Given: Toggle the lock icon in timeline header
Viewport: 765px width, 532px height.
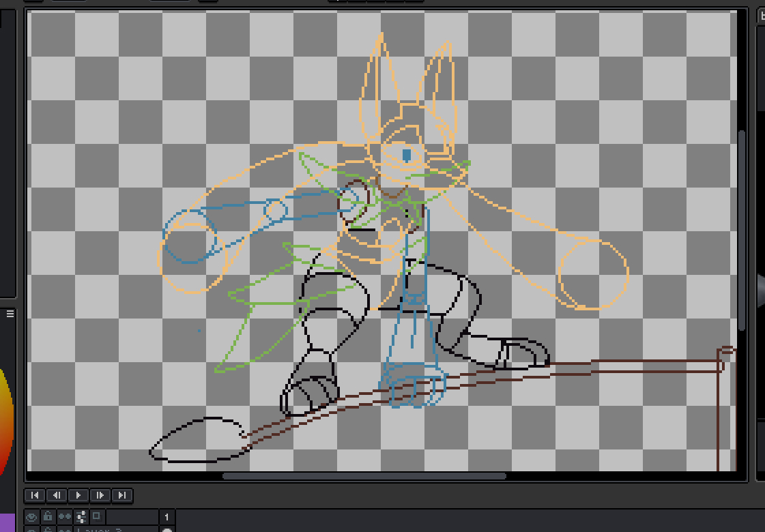Looking at the screenshot, I should [x=48, y=516].
